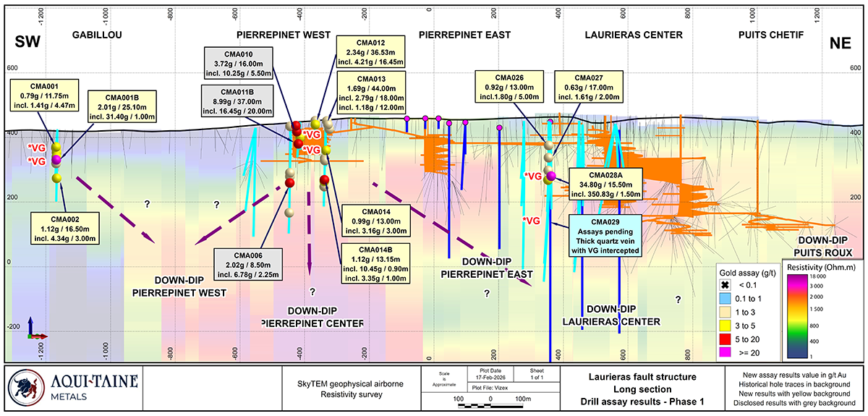Select the LAURIERAS CENTER zone heading
This screenshot has height=416, width=868.
633,35
